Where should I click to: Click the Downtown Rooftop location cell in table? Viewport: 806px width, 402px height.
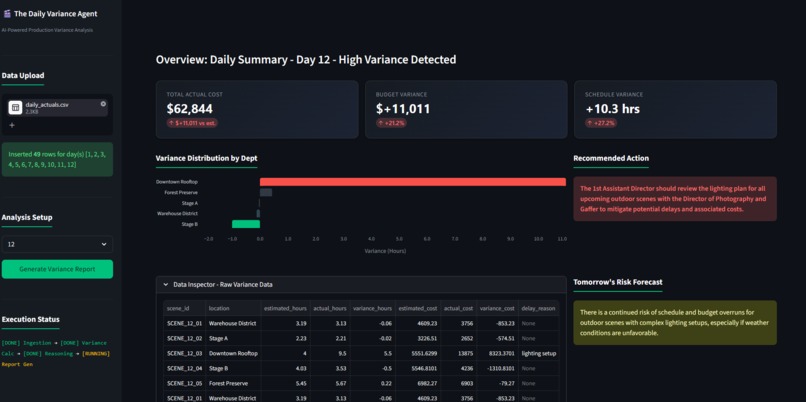[232, 354]
